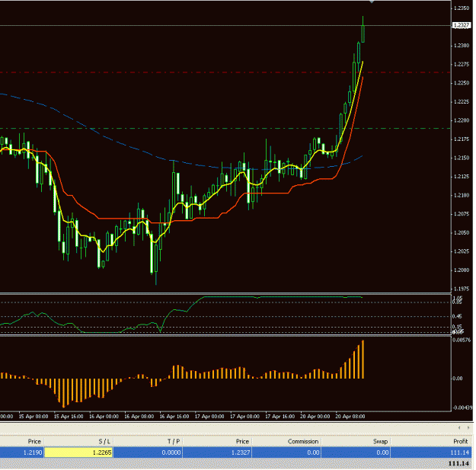
Task: Click the Price header beside S / L
Action: point(34,442)
